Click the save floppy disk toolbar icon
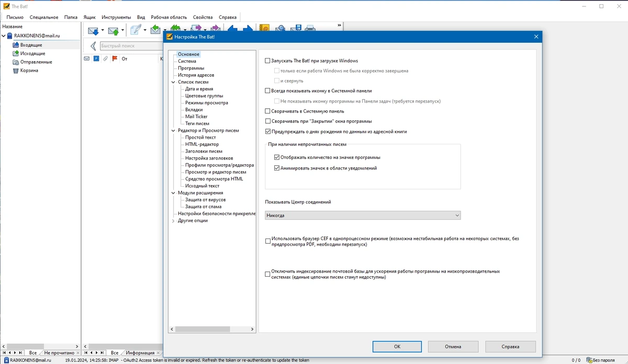Viewport: 628px width, 364px height. pos(296,29)
